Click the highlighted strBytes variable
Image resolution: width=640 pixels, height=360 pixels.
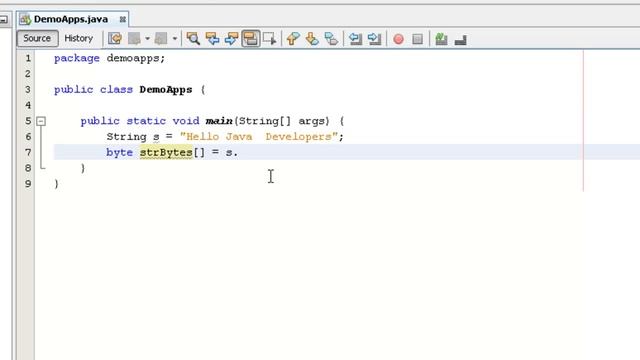tap(166, 153)
